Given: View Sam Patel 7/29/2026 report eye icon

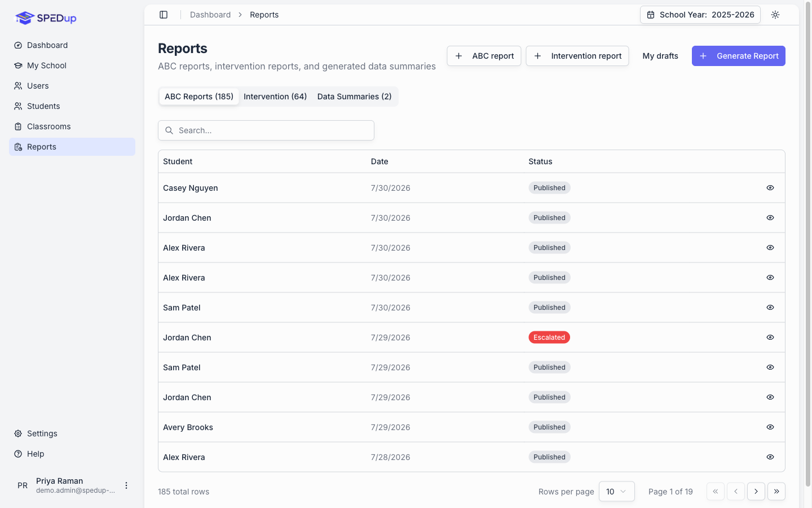Looking at the screenshot, I should 770,367.
